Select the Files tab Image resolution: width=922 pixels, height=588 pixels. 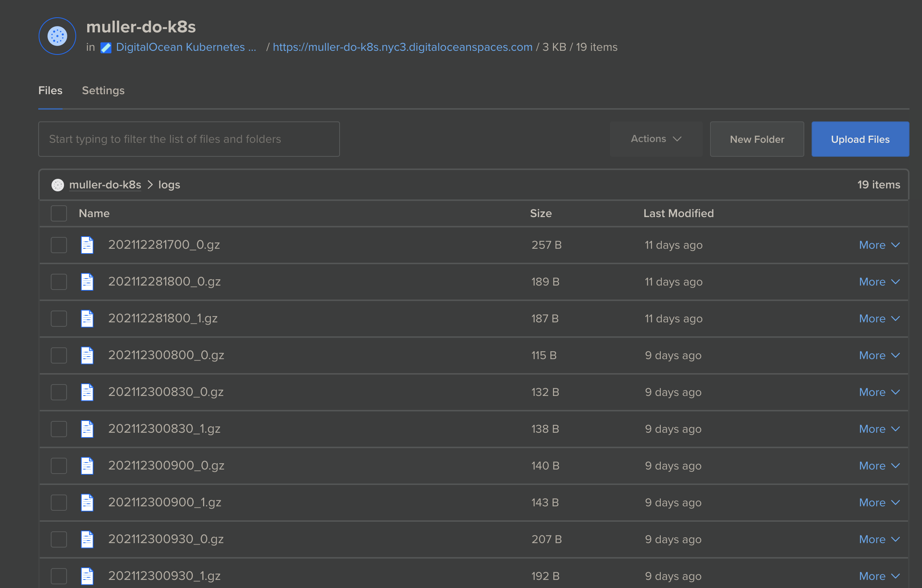point(50,91)
